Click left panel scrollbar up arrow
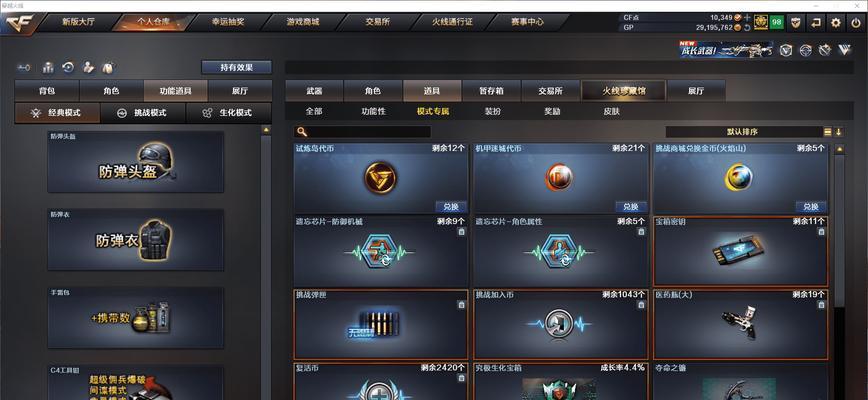The image size is (868, 400). (266, 130)
